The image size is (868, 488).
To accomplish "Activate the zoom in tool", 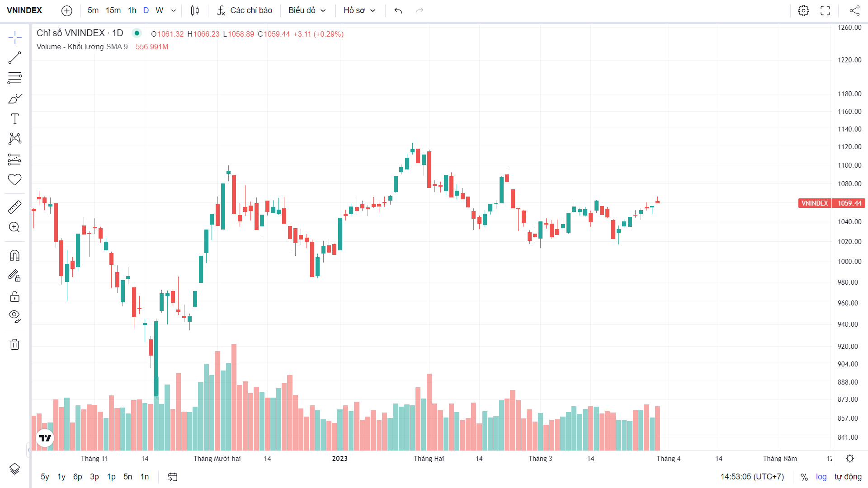I will tap(14, 227).
